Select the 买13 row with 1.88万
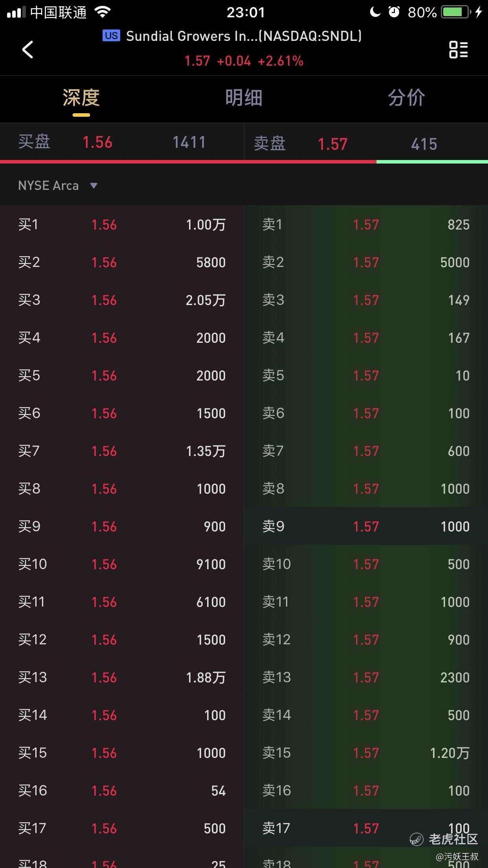488x868 pixels. coord(122,677)
